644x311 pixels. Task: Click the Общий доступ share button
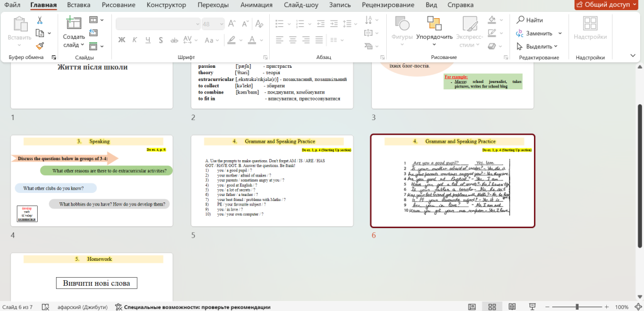606,5
